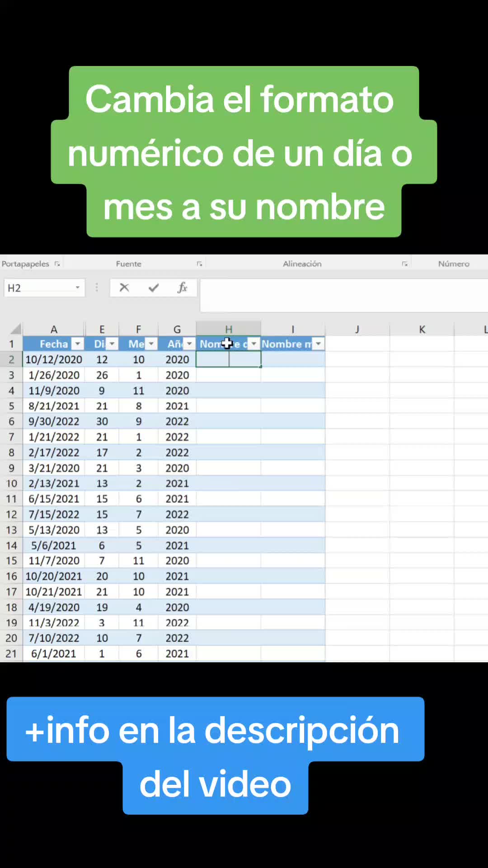Screen dimensions: 488x868
Task: Open the Mes column filter dropdown
Action: tap(151, 344)
